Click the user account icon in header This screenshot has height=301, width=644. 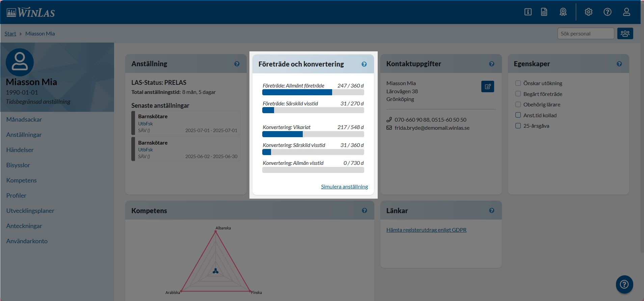[x=626, y=12]
